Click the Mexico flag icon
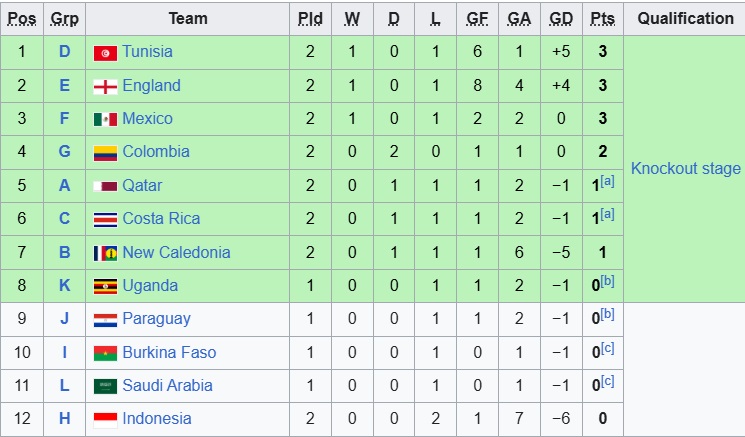This screenshot has height=437, width=745. [105, 119]
